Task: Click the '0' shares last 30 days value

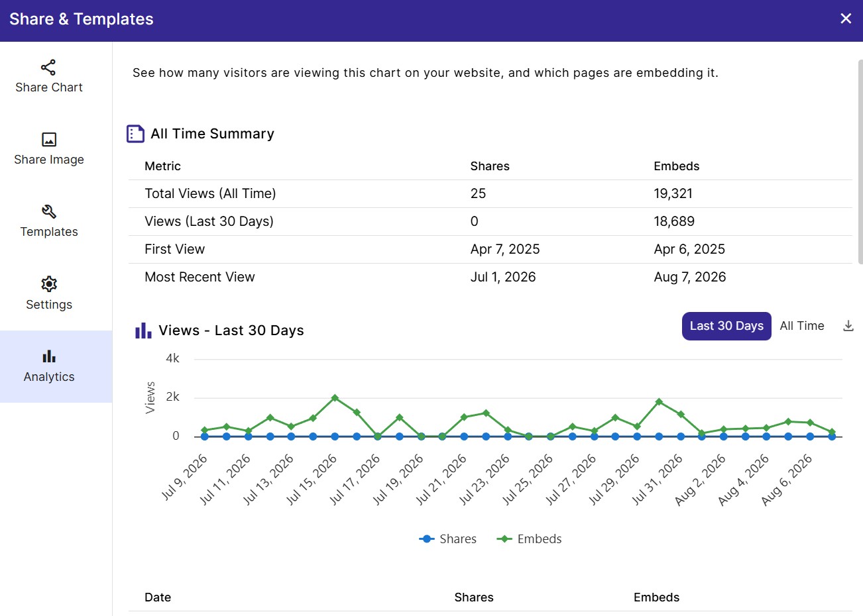Action: 474,221
